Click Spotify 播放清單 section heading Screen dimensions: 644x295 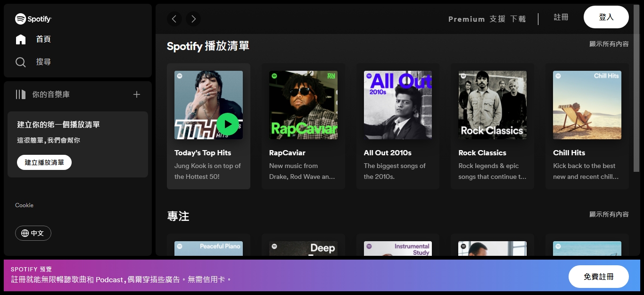[208, 46]
